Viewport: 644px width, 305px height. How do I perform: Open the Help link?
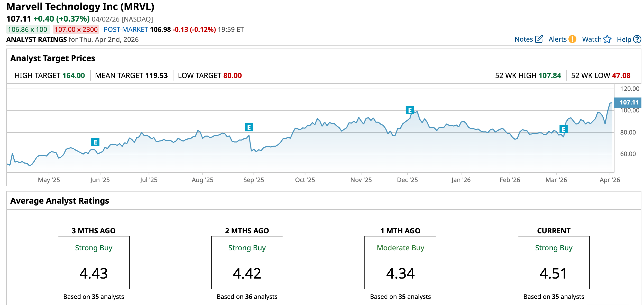click(x=624, y=40)
